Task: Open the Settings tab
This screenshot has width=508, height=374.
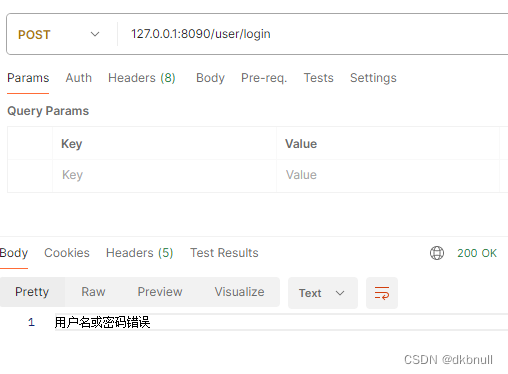Action: tap(373, 78)
